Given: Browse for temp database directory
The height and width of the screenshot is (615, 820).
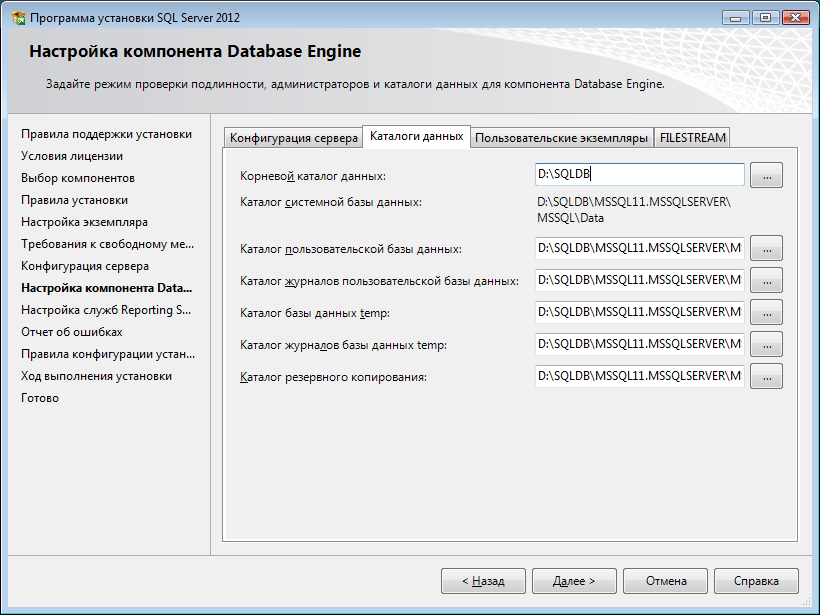Looking at the screenshot, I should [766, 313].
